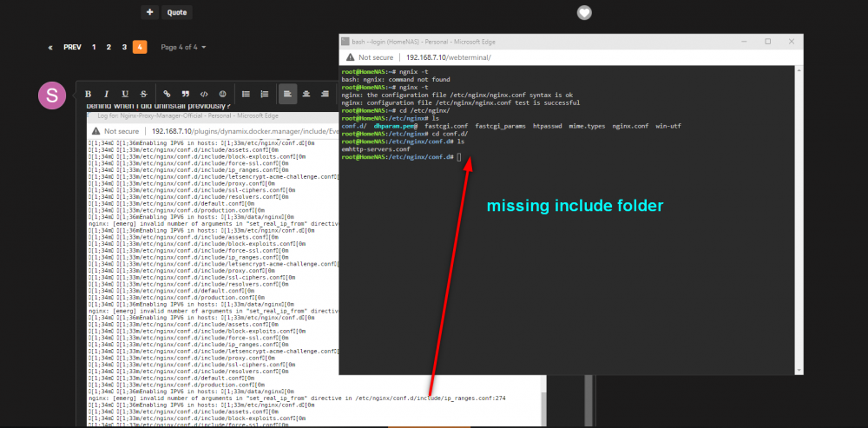Insert a block quote in editor

tap(186, 94)
